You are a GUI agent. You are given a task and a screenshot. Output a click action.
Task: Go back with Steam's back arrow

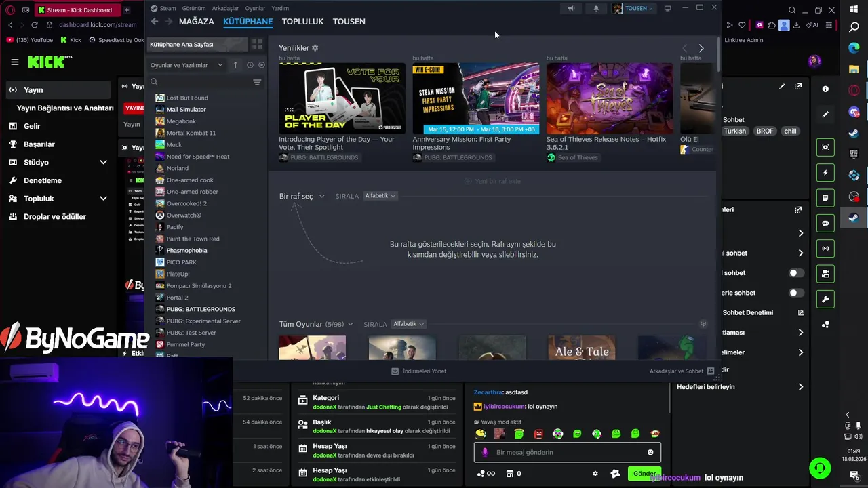coord(155,22)
